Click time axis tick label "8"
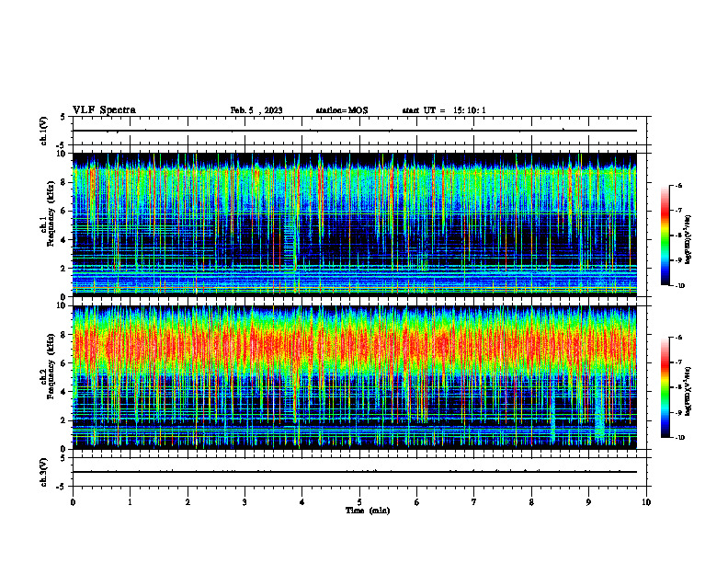Screen dimensions: 728x563 click(x=531, y=502)
